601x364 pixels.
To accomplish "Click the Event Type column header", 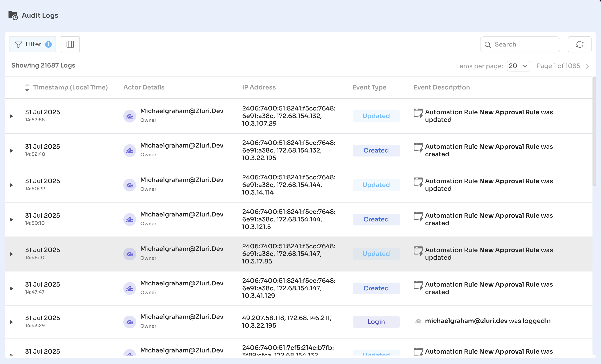I will pos(369,88).
